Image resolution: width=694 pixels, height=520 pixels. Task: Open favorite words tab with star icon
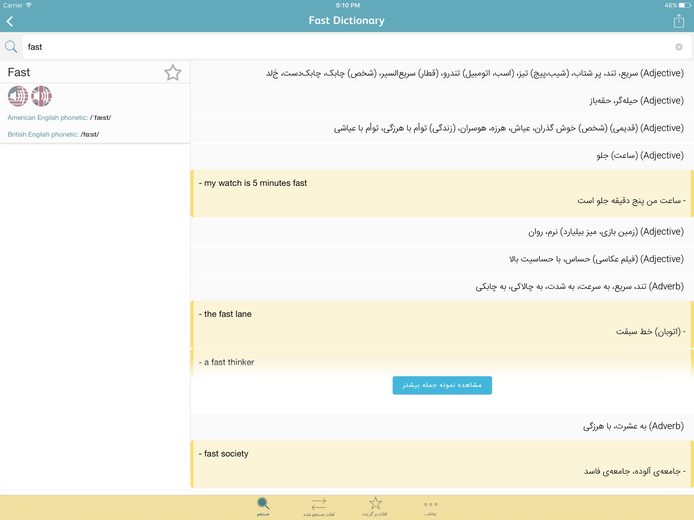click(375, 506)
